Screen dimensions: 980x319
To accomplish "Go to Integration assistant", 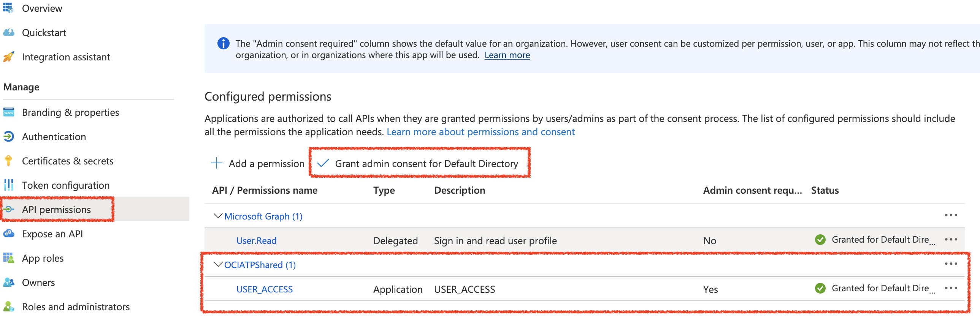I will point(66,57).
